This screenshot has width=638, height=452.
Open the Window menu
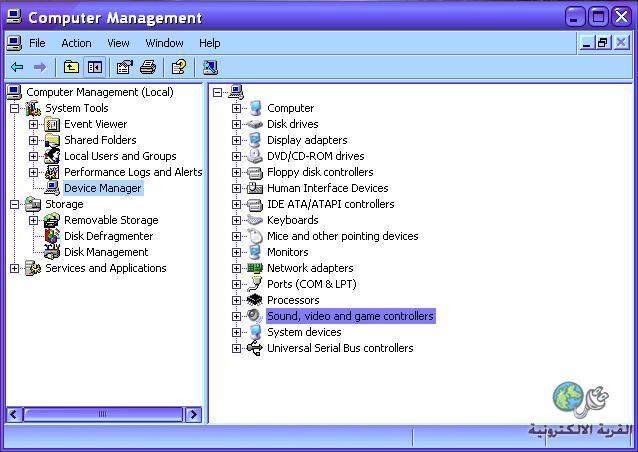164,43
